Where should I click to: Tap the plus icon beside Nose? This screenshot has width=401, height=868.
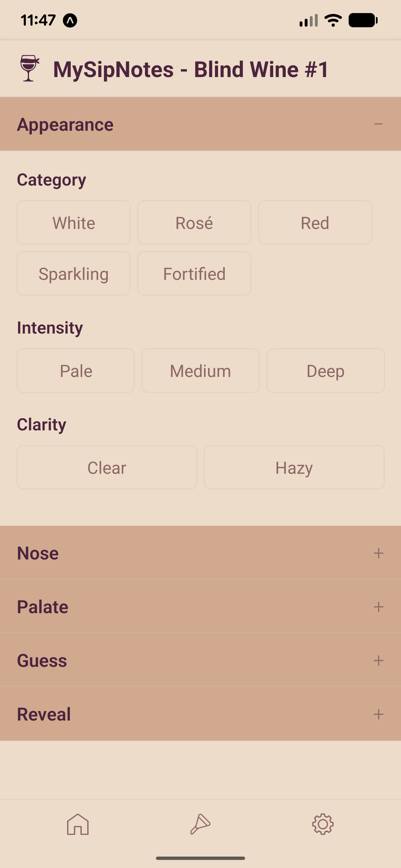pos(378,553)
